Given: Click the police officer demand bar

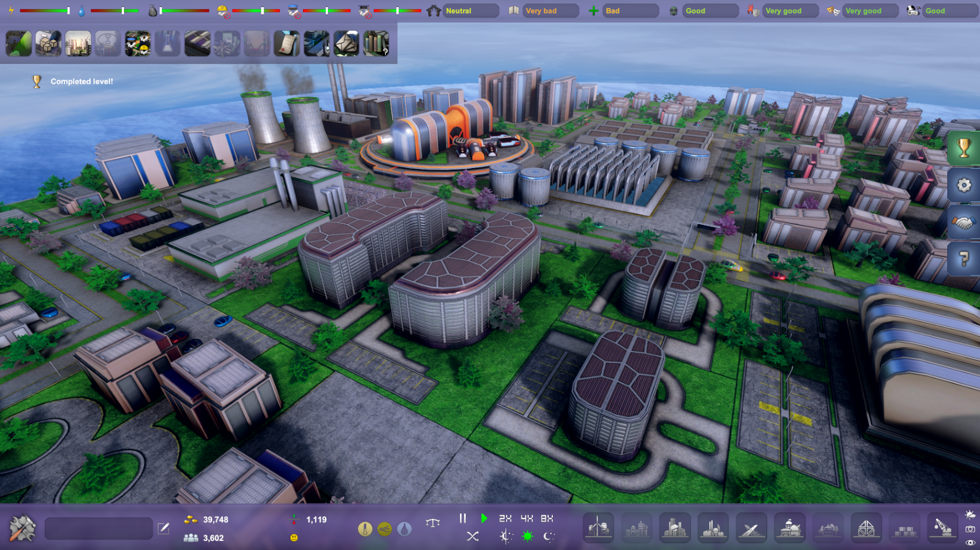Looking at the screenshot, I should (x=327, y=11).
